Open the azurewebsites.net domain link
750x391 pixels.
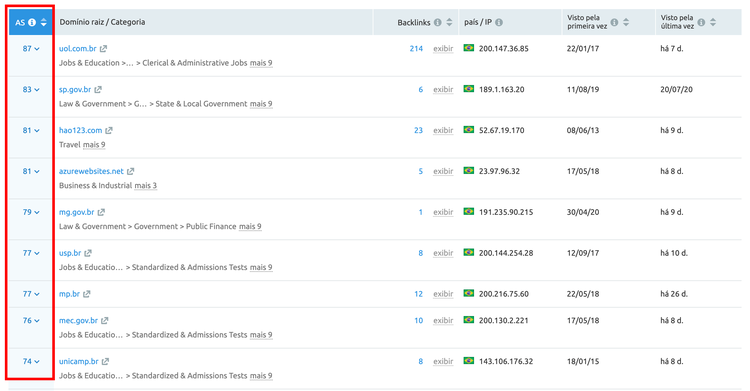pyautogui.click(x=91, y=171)
